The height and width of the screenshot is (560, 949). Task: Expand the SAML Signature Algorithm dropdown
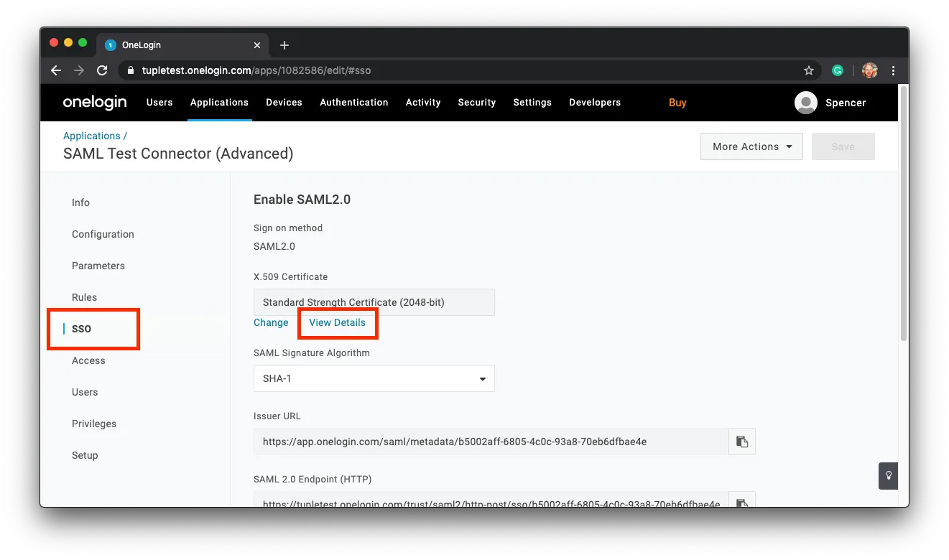(x=374, y=379)
